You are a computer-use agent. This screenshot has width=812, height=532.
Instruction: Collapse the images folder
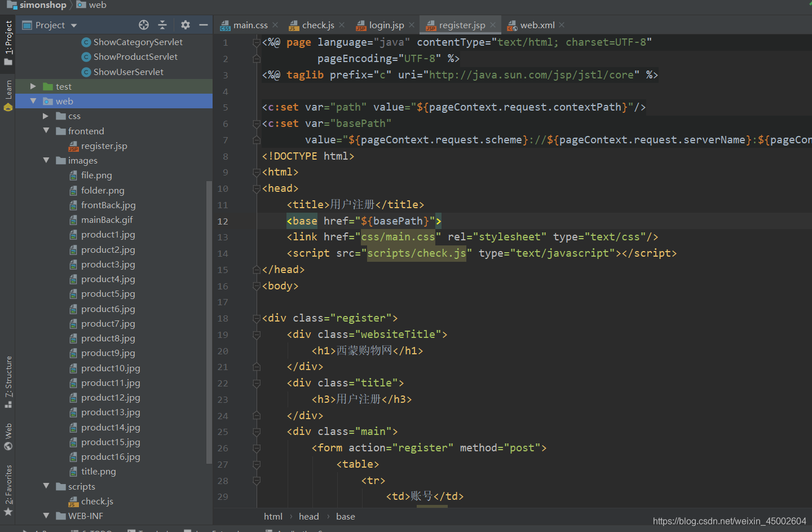46,160
